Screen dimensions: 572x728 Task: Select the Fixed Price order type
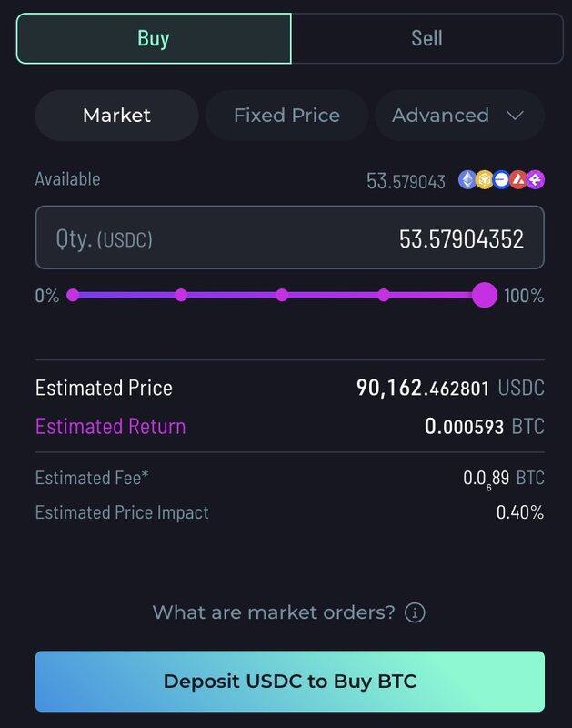click(286, 116)
